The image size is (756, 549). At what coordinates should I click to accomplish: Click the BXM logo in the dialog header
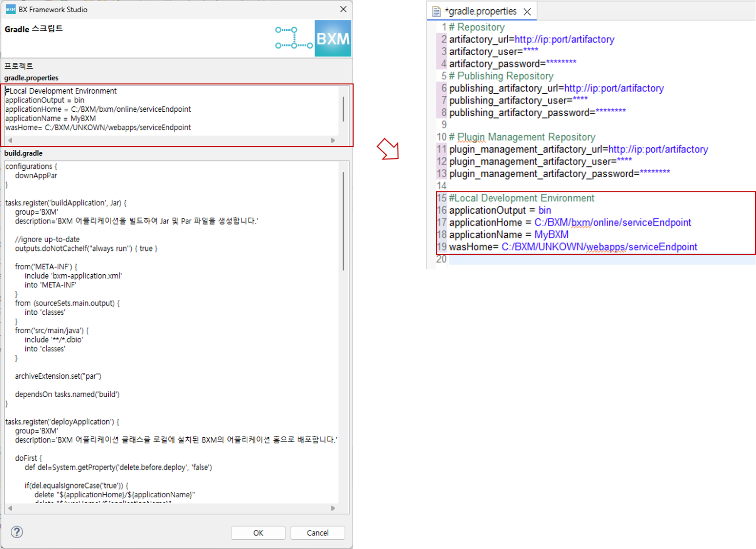tap(333, 38)
